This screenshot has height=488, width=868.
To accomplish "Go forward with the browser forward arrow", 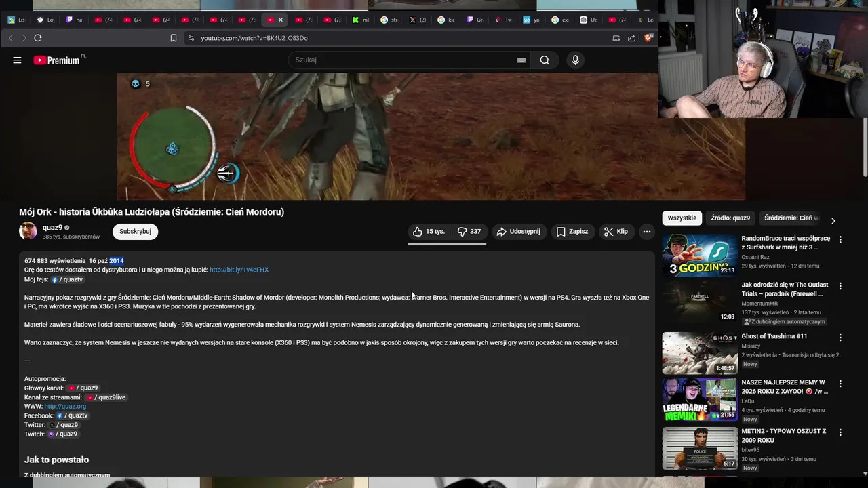I will [24, 38].
